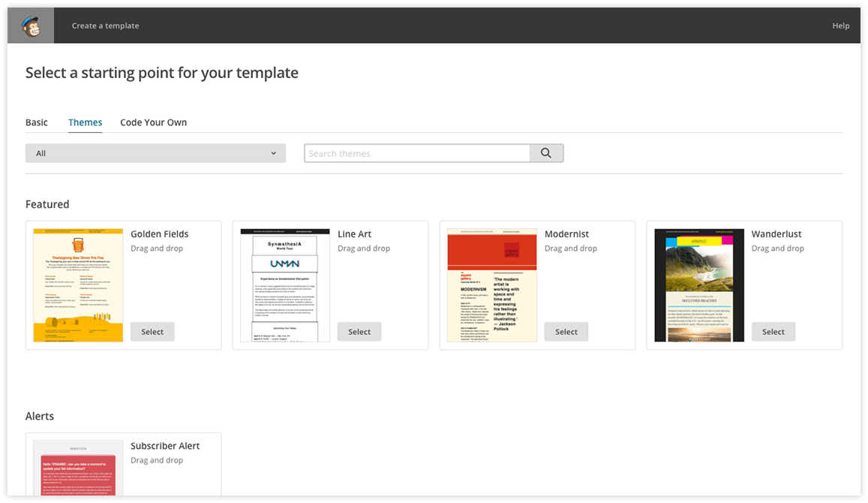
Task: Click the Subscriber Alert title text
Action: (165, 446)
